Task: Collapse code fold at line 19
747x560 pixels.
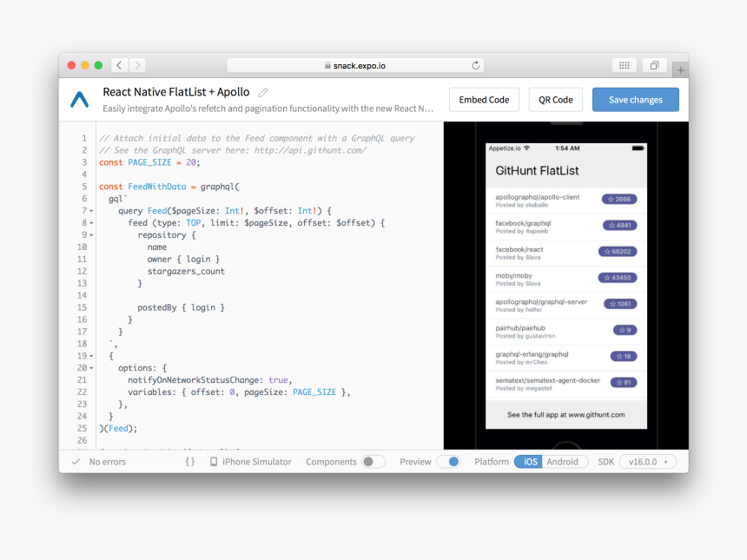Action: (x=91, y=356)
